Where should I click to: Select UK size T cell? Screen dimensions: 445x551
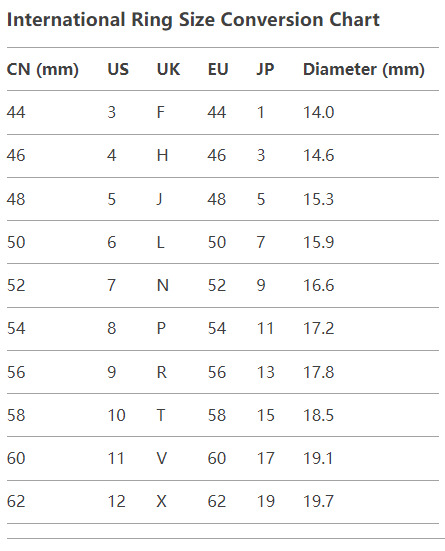point(161,415)
